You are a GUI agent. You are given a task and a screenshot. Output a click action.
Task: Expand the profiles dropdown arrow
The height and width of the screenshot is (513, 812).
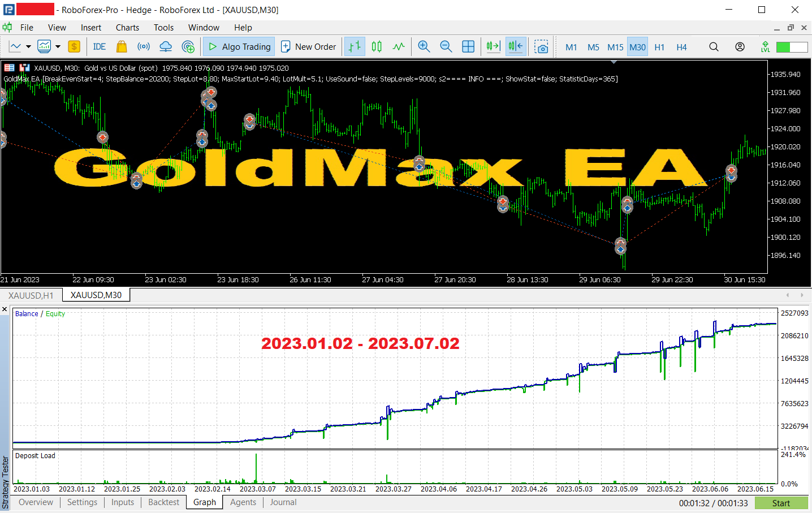coord(58,47)
